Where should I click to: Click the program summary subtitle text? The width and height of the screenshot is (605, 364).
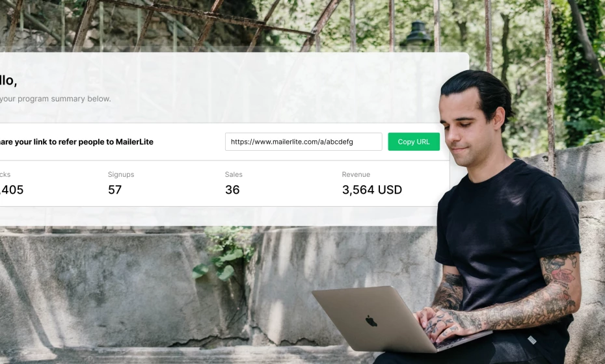click(55, 99)
